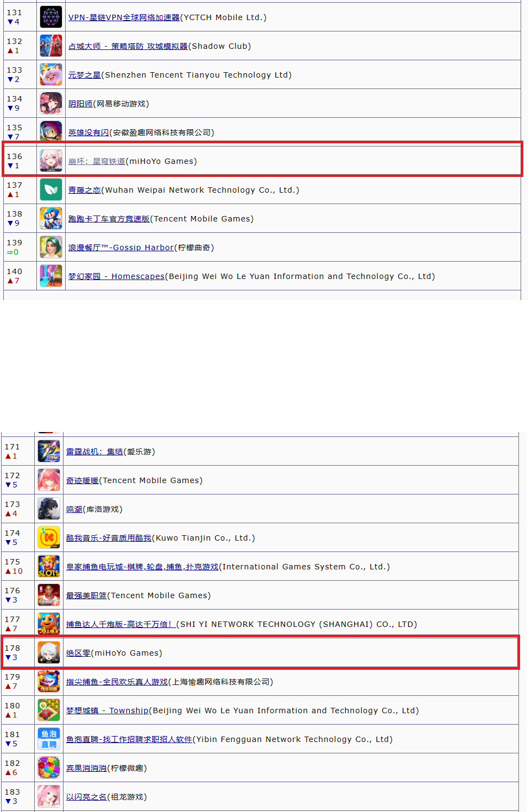
Task: Click the 以闪亮之名 game icon
Action: 49,797
